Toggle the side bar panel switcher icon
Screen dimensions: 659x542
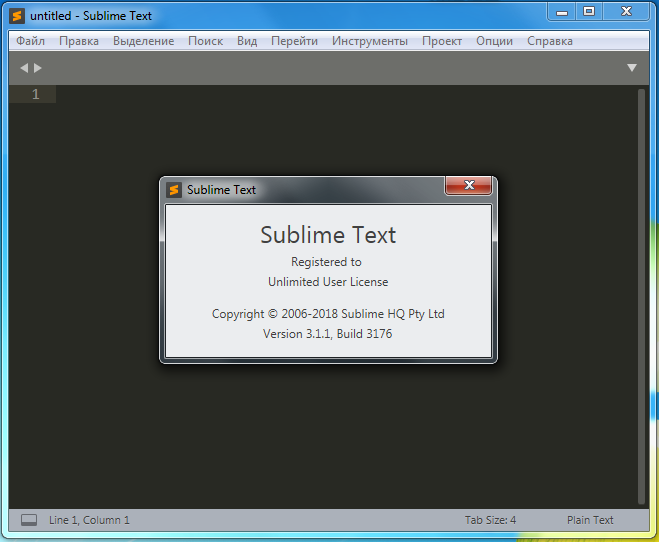(29, 520)
